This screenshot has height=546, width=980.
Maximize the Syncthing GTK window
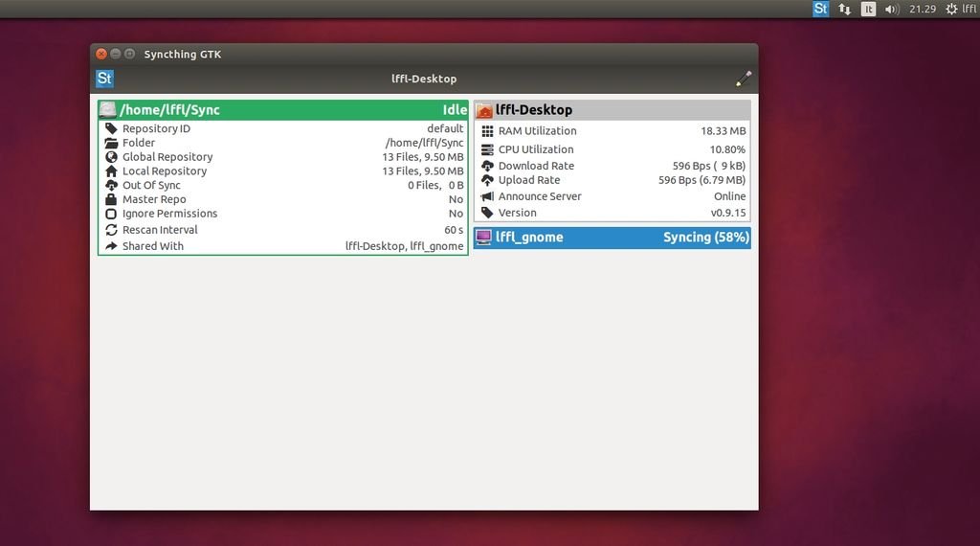tap(129, 54)
